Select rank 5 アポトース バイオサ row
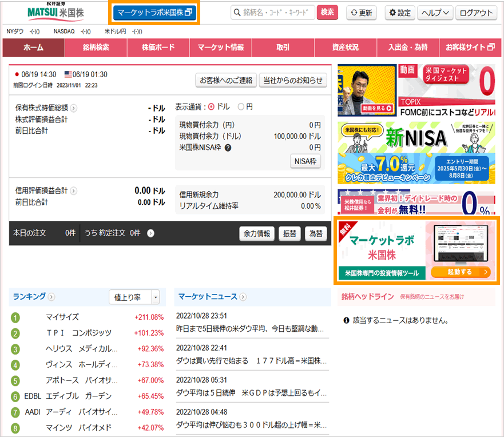Viewport: 504px width, 437px height. (x=88, y=380)
